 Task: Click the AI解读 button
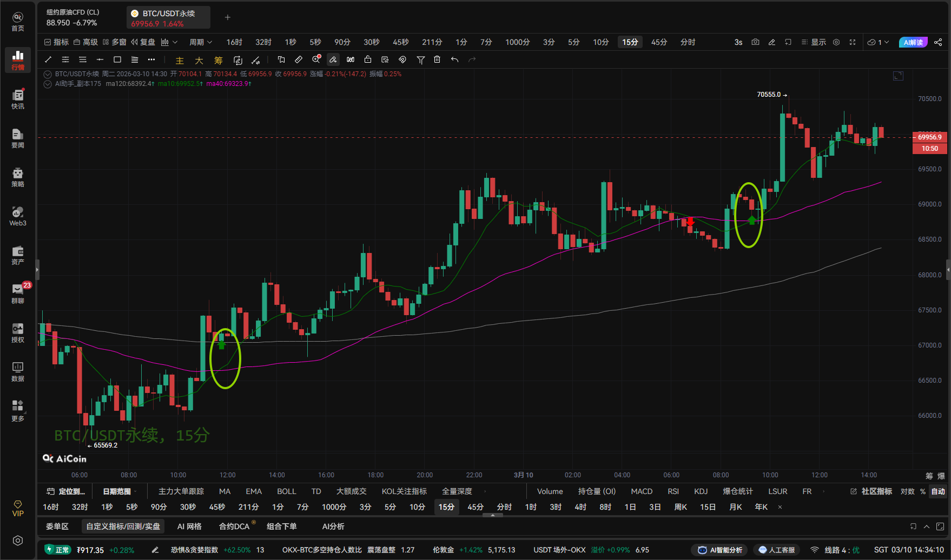pyautogui.click(x=913, y=42)
